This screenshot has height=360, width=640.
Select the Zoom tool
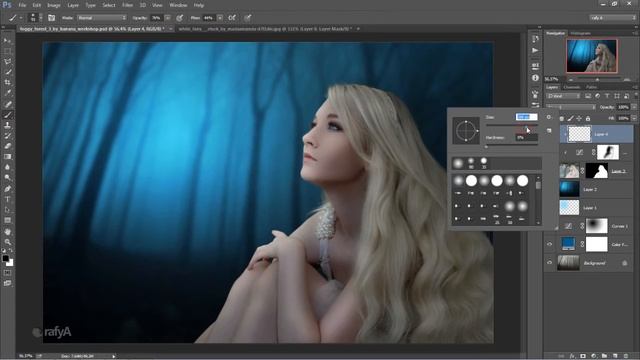7,242
